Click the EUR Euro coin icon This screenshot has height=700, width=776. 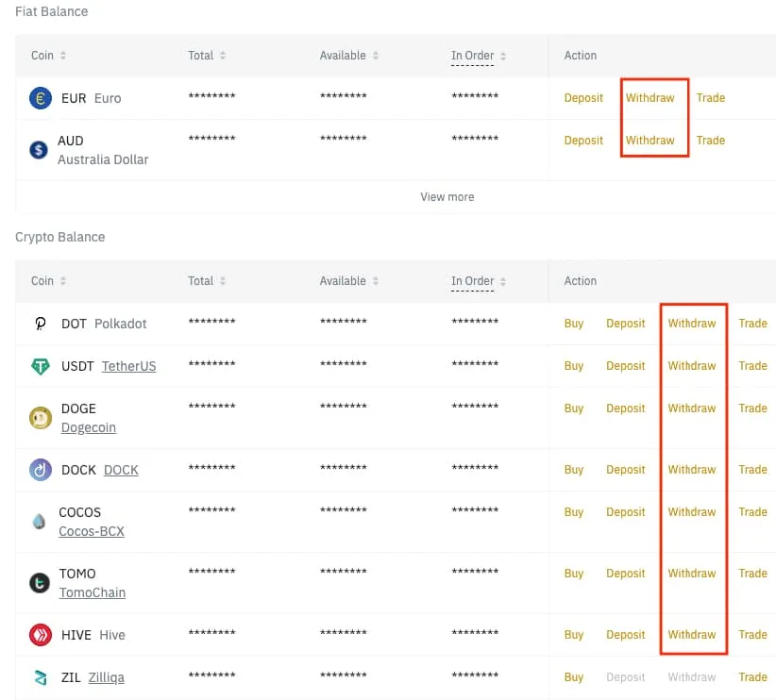pyautogui.click(x=40, y=98)
